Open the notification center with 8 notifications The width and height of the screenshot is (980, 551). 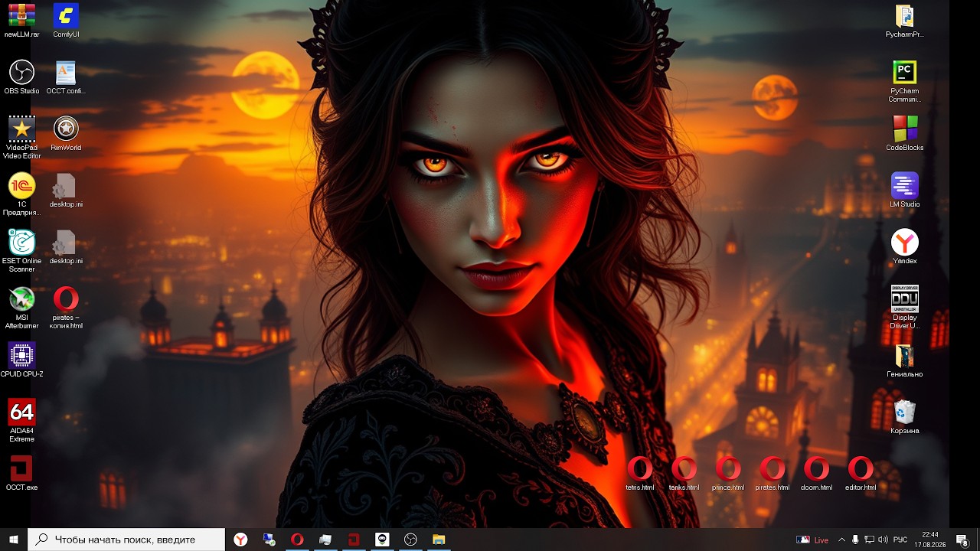point(962,540)
